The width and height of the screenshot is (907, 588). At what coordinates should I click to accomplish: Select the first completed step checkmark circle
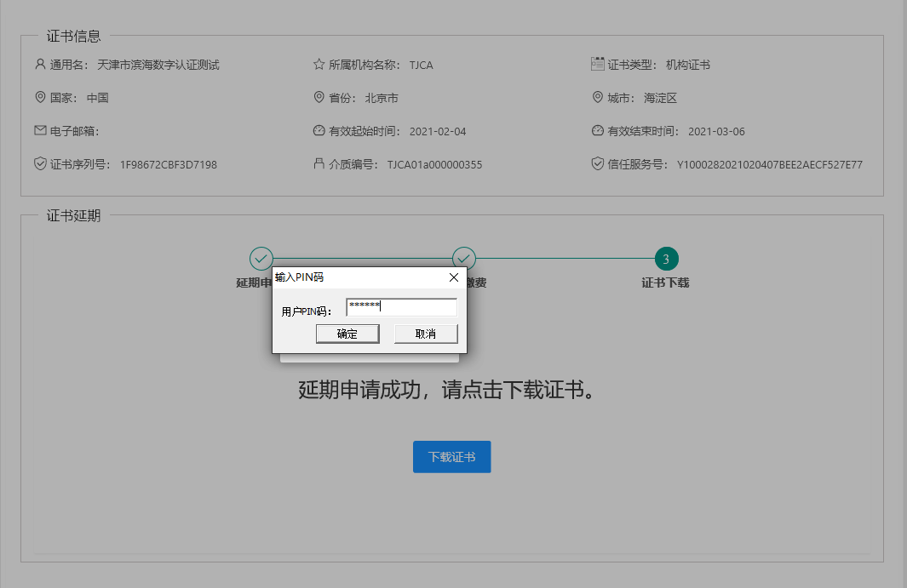[261, 258]
